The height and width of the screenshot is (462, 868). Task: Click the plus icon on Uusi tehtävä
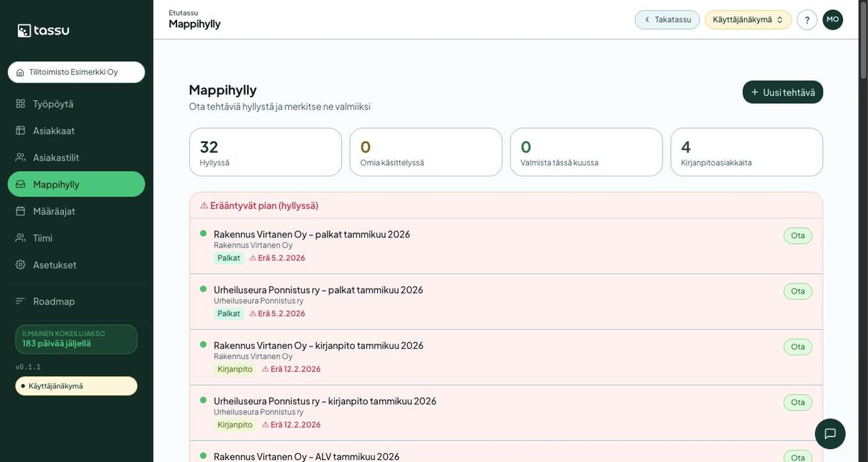(755, 92)
